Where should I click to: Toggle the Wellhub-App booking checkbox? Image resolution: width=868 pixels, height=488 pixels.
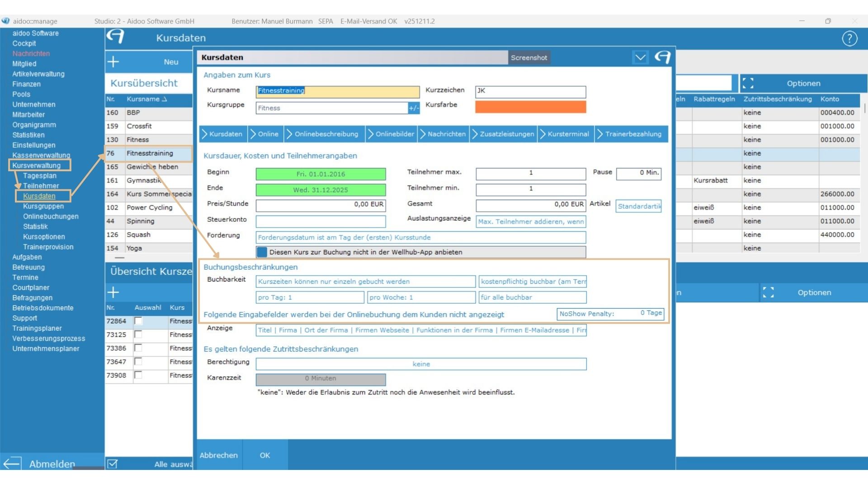click(262, 252)
